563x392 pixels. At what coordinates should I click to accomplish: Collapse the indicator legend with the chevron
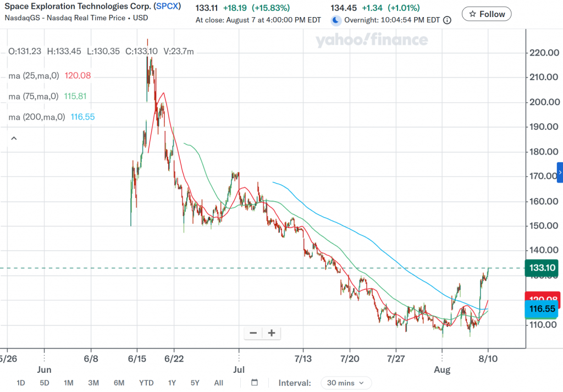14,138
